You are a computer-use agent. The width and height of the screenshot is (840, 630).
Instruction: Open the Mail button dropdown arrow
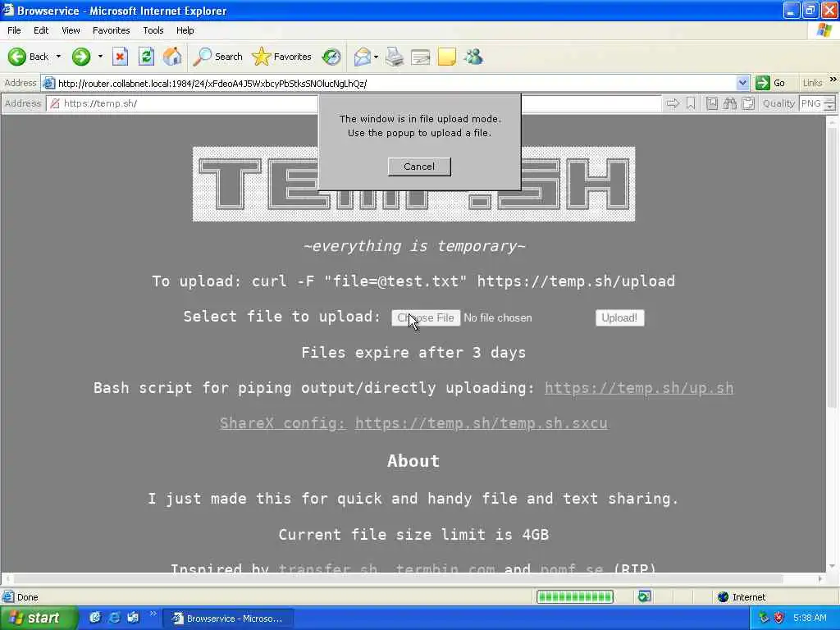pos(376,57)
